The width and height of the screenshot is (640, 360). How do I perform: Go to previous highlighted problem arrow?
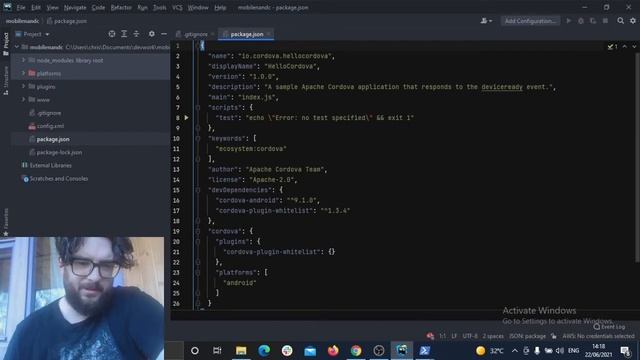624,47
